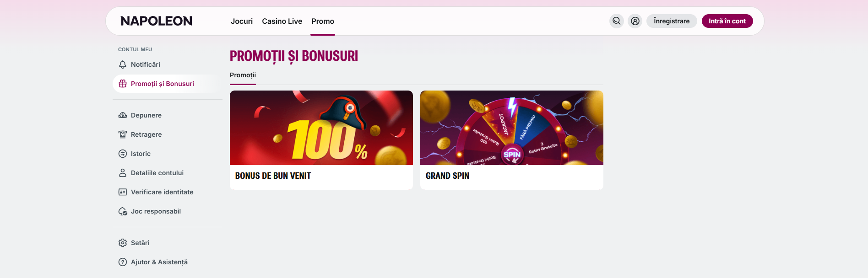Click the Ajutor & Asistență question icon
The height and width of the screenshot is (278, 868).
pos(123,262)
